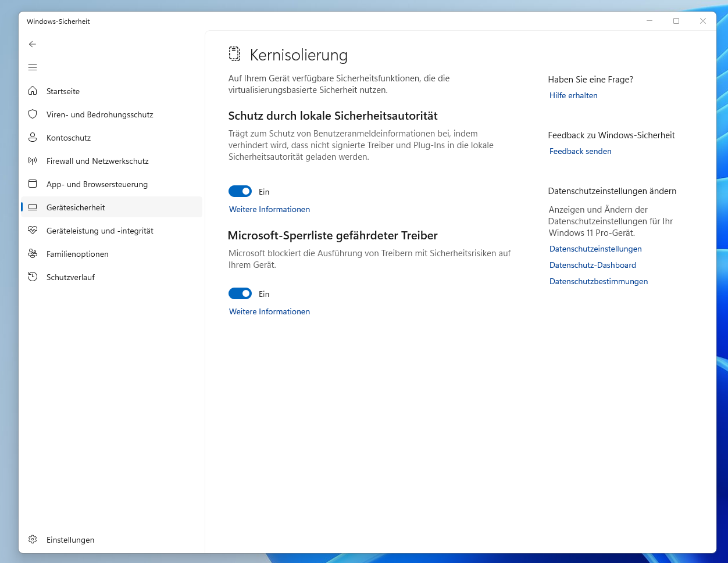Maximize the Windows-Sicherheit window
The image size is (728, 563).
(676, 21)
